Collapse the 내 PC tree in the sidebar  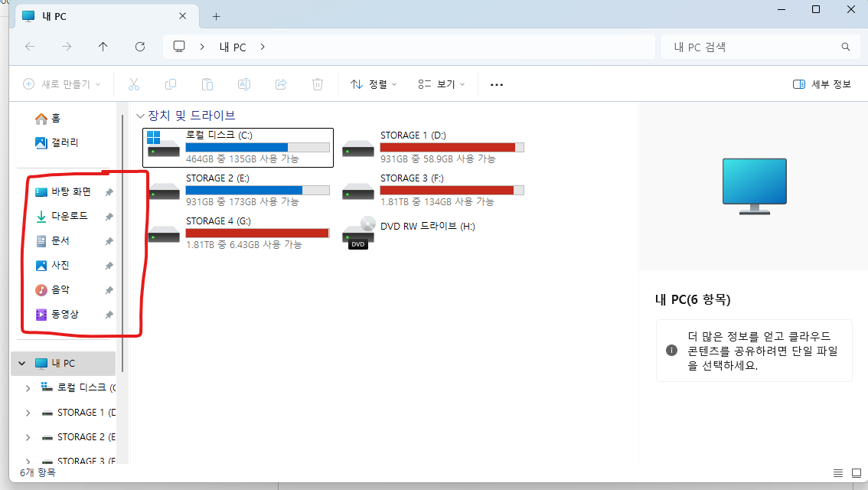(21, 363)
